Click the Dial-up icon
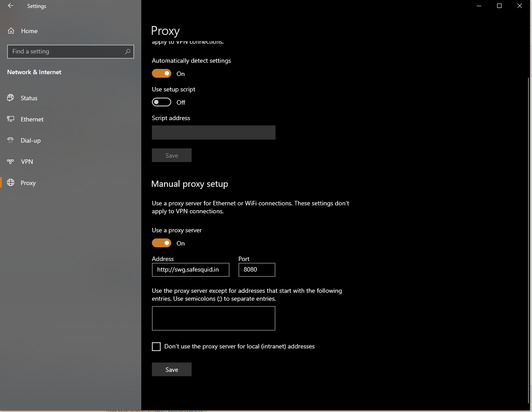Screen dimensions: 532x412 pos(11,140)
